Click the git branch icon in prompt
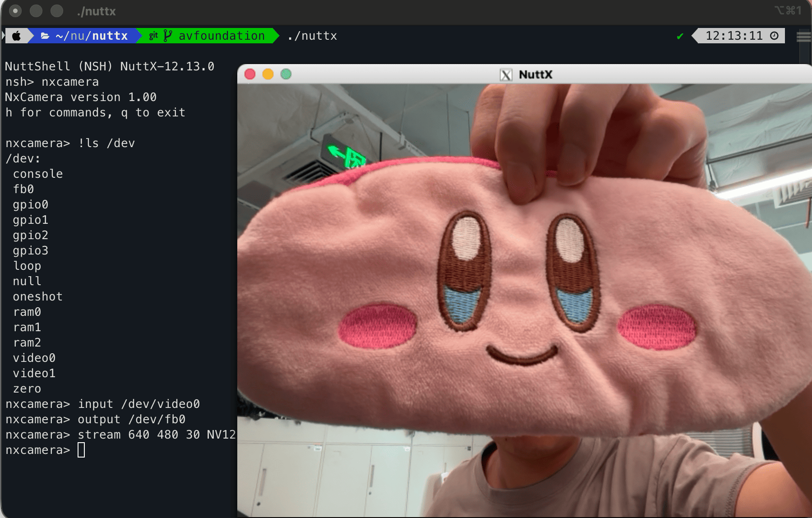Screen dimensions: 812x518 [x=168, y=36]
